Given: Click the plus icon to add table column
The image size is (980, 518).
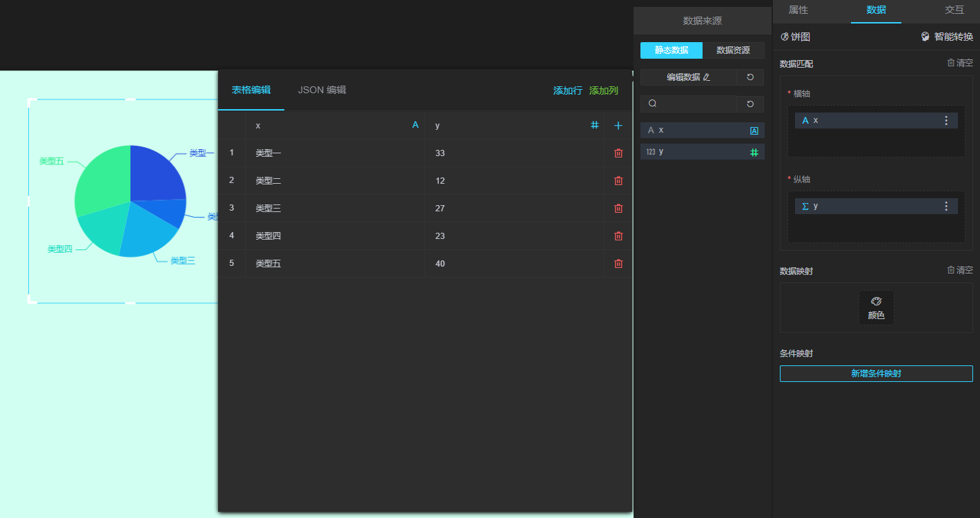Looking at the screenshot, I should coord(618,126).
